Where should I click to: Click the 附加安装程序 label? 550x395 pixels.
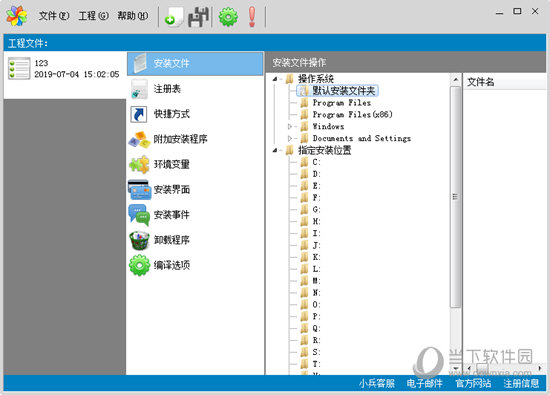(180, 139)
